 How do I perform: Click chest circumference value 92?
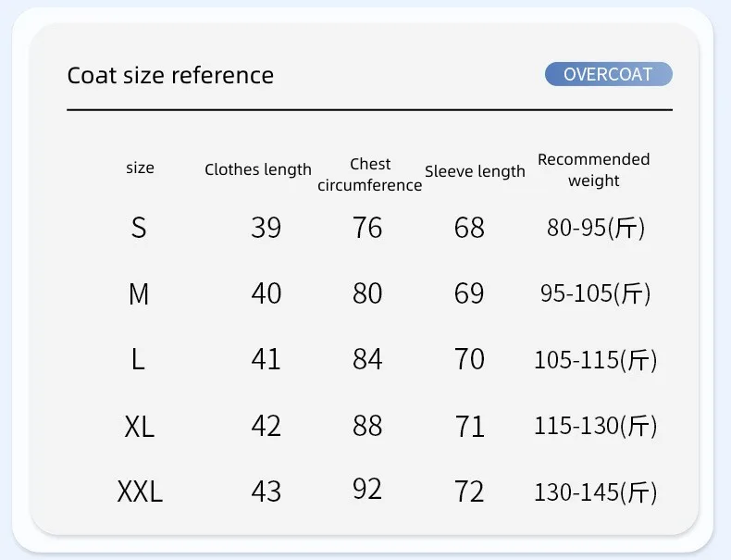pyautogui.click(x=367, y=489)
